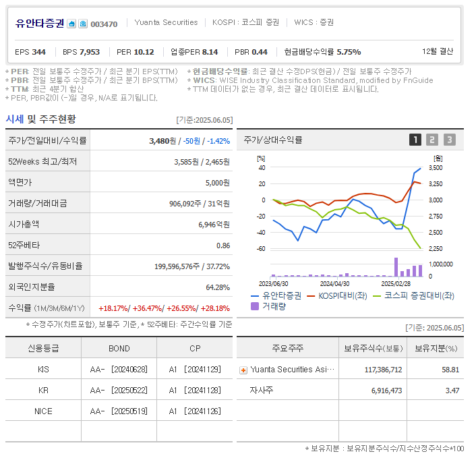476x460 pixels.
Task: Click the tallest purple volume bar in chart
Action: (x=396, y=267)
